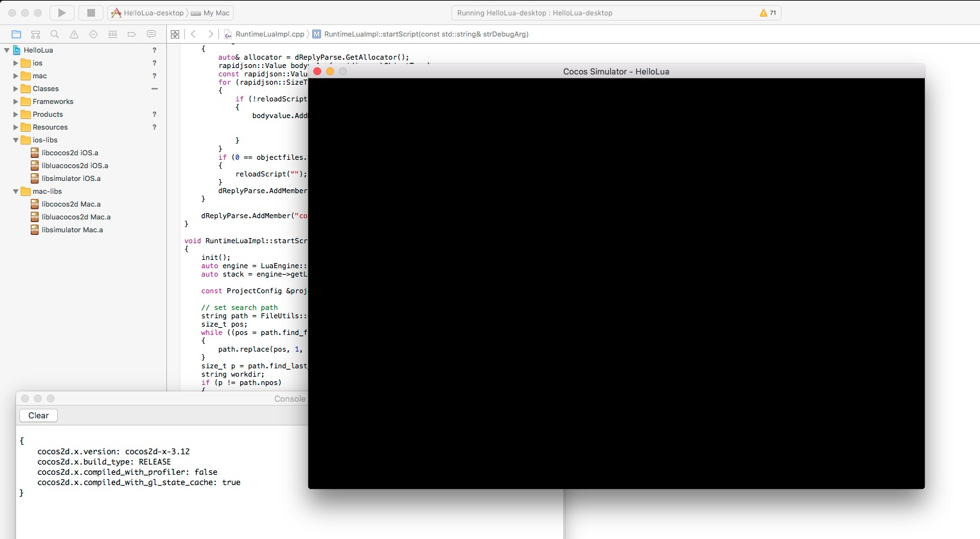The width and height of the screenshot is (980, 539).
Task: Open the HelloLua-desktop scheme selector
Action: pos(148,13)
